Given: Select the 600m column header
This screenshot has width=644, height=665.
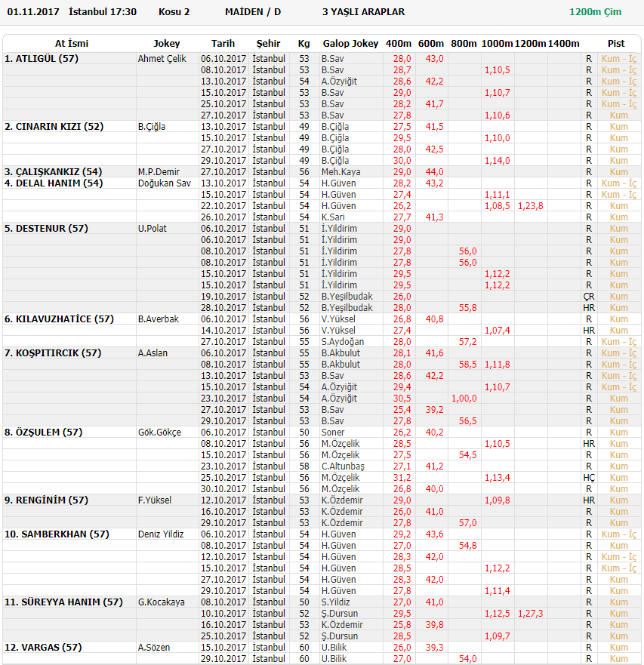Looking at the screenshot, I should pyautogui.click(x=431, y=43).
